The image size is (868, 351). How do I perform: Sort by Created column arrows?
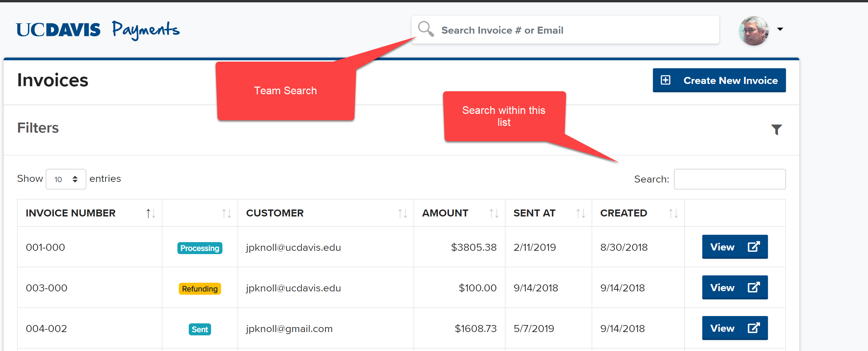click(673, 213)
